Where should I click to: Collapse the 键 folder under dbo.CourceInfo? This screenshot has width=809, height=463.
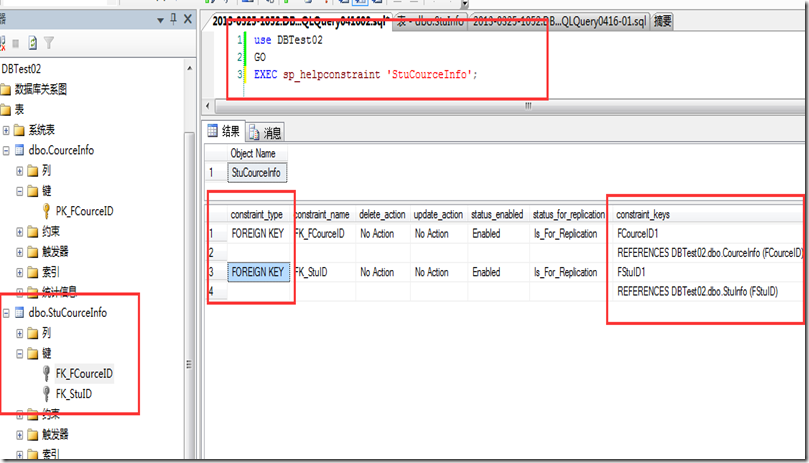(x=20, y=191)
